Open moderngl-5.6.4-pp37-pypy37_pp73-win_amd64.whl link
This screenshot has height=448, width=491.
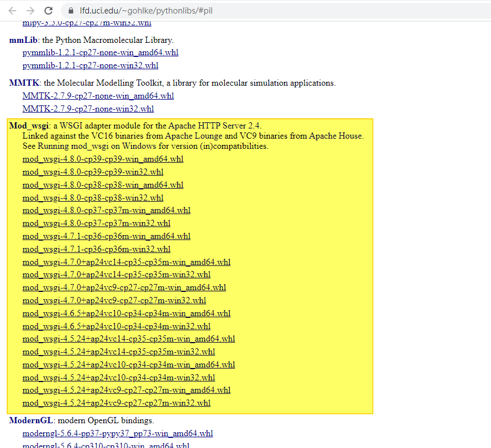coord(118,433)
